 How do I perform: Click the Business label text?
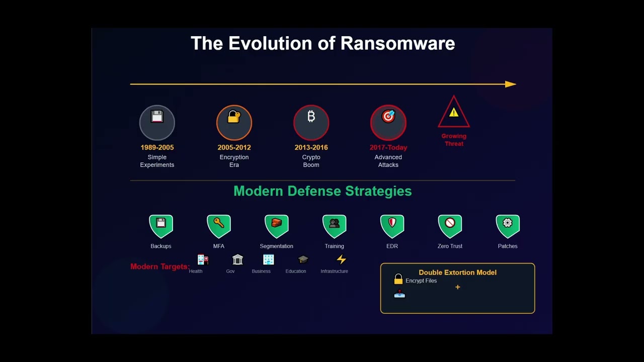pyautogui.click(x=261, y=271)
